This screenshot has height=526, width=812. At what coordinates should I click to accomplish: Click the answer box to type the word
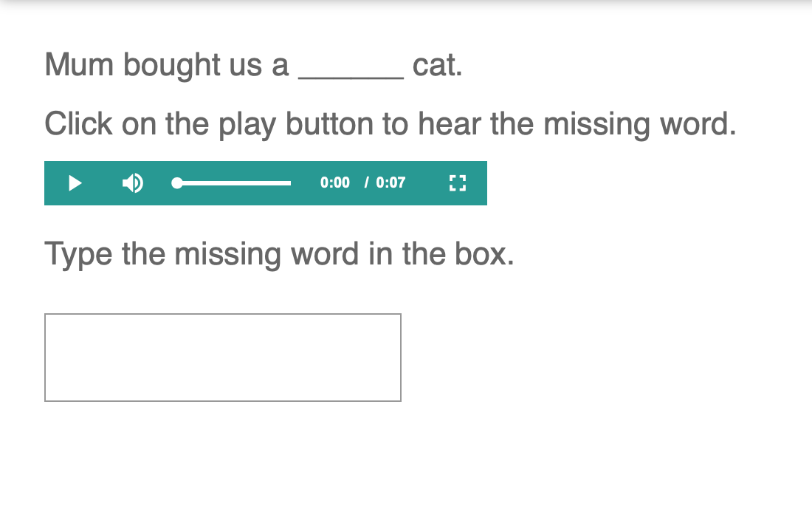pyautogui.click(x=222, y=358)
